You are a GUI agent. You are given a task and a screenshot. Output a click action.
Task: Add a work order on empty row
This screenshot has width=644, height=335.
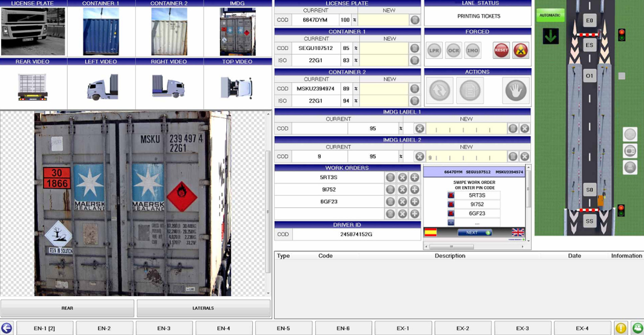coord(415,214)
